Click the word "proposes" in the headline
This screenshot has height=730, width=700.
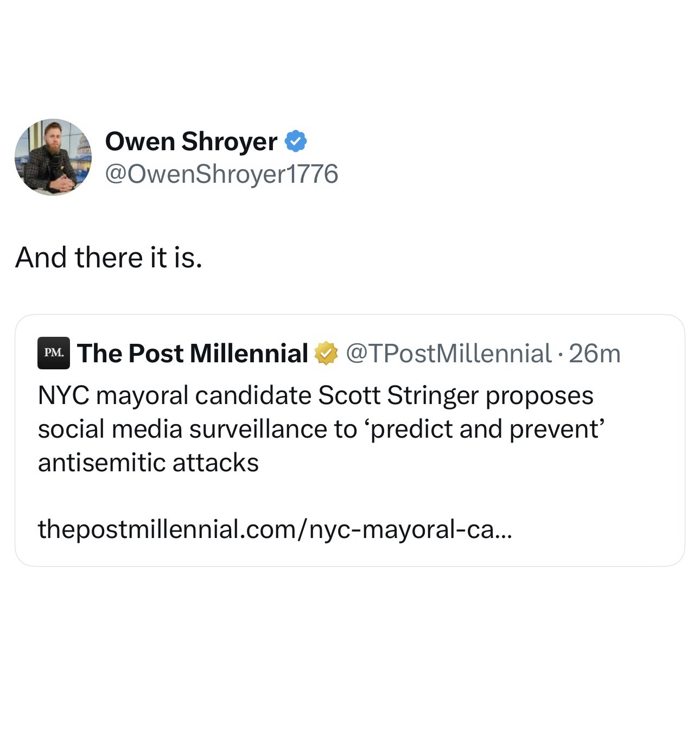coord(539,395)
